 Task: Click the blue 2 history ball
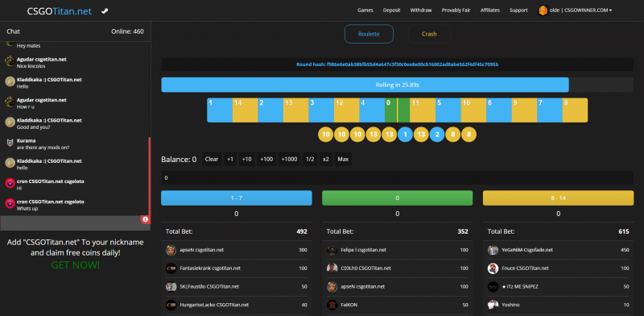pos(437,134)
